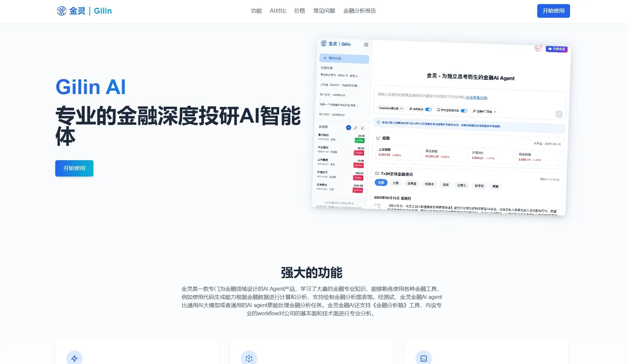The height and width of the screenshot is (364, 628).
Task: Select 金融分析报告 in the top menu
Action: [359, 11]
